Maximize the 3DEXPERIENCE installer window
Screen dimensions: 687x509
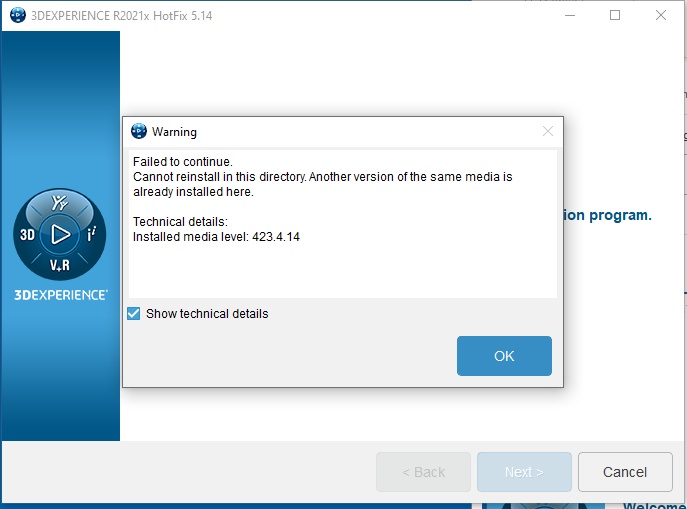615,15
